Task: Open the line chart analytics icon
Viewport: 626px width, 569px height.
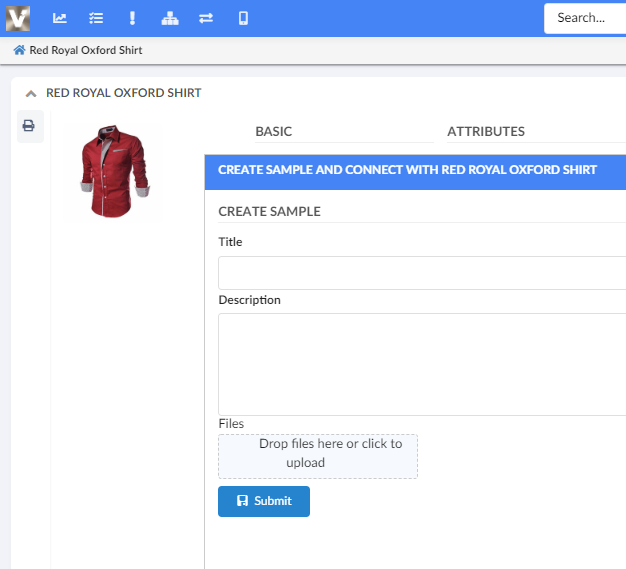Action: click(60, 18)
